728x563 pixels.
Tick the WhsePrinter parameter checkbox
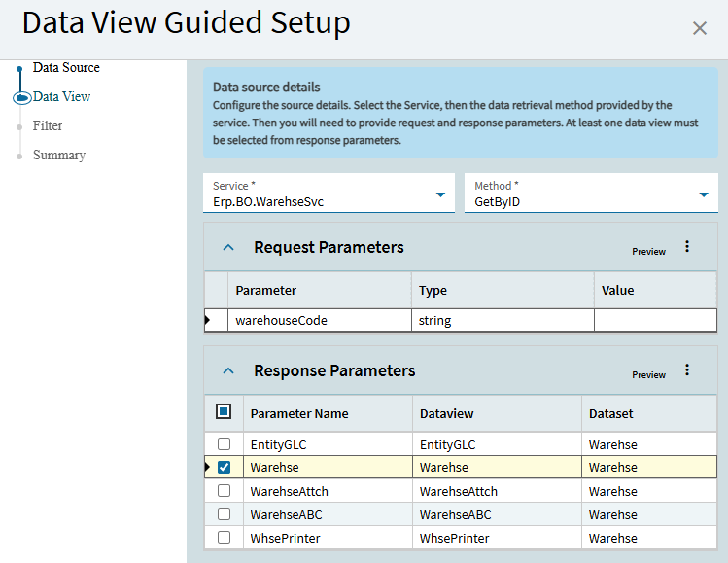[x=225, y=538]
